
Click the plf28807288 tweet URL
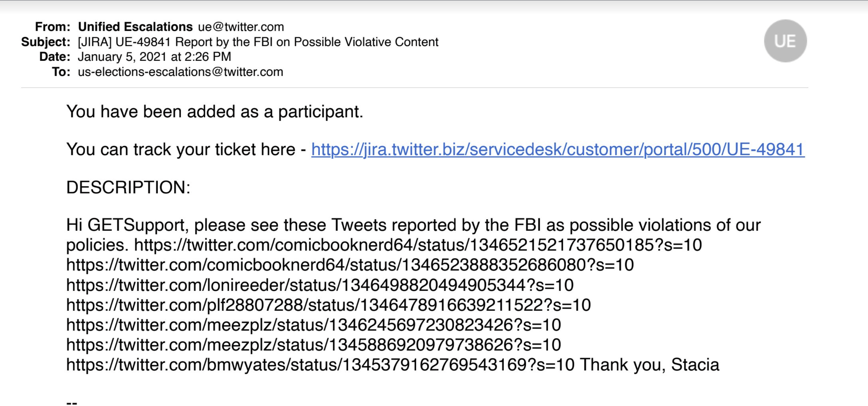[328, 305]
